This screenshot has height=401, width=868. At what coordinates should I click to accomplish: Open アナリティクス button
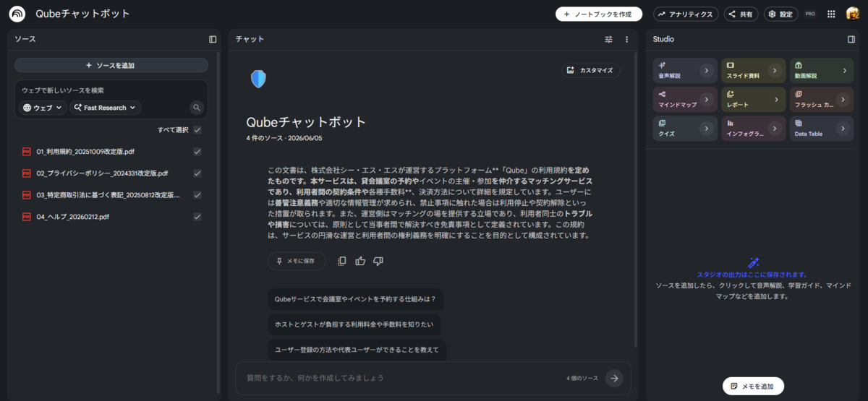pyautogui.click(x=686, y=14)
